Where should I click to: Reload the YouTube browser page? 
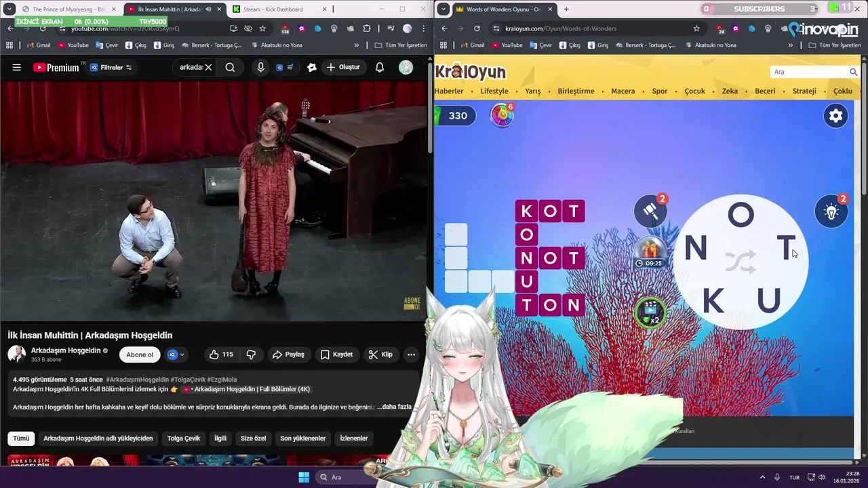tap(43, 28)
